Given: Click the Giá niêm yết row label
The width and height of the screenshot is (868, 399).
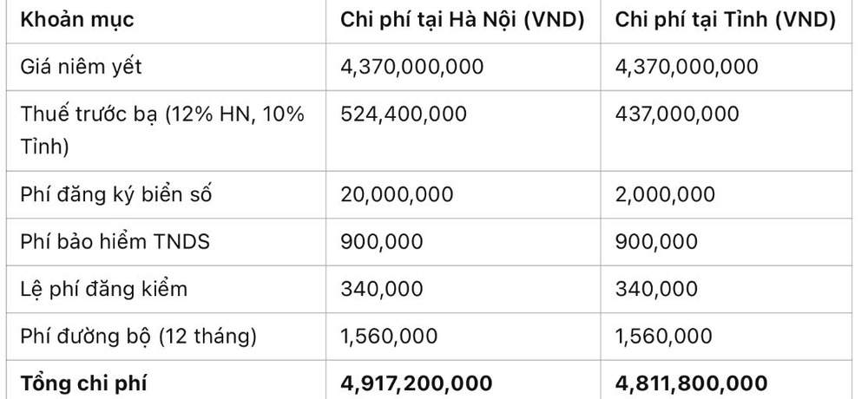Looking at the screenshot, I should (x=81, y=67).
